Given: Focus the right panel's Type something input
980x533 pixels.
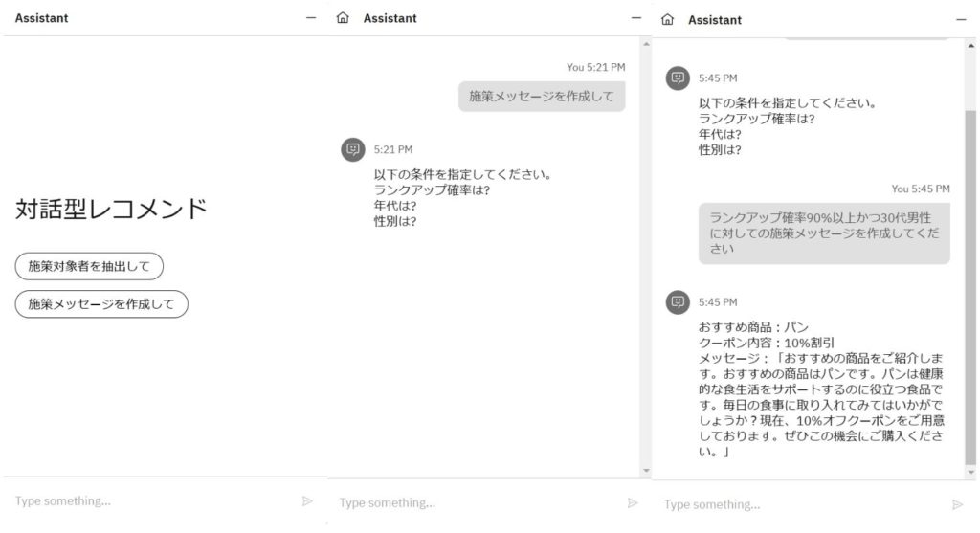Looking at the screenshot, I should pos(803,505).
